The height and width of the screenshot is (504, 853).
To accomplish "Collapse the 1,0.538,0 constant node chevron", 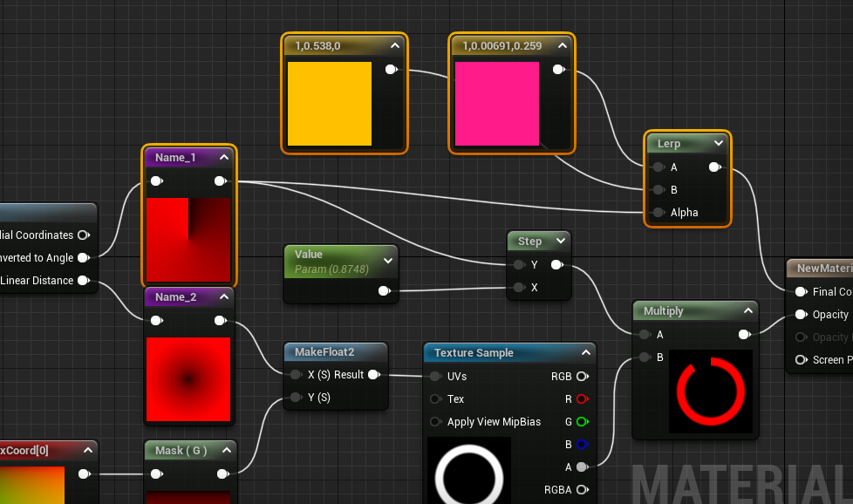I will point(395,45).
